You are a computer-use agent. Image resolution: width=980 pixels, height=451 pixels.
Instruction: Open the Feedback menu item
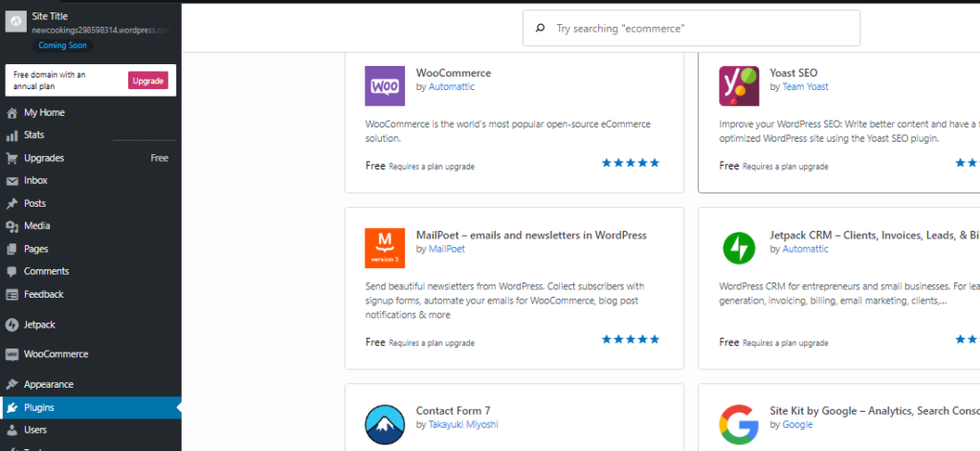(91, 294)
